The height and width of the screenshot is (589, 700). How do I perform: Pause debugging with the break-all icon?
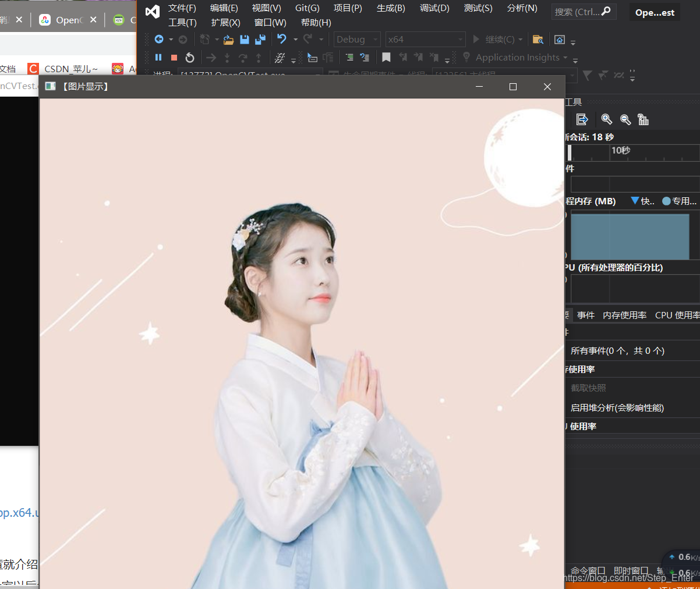tap(158, 57)
